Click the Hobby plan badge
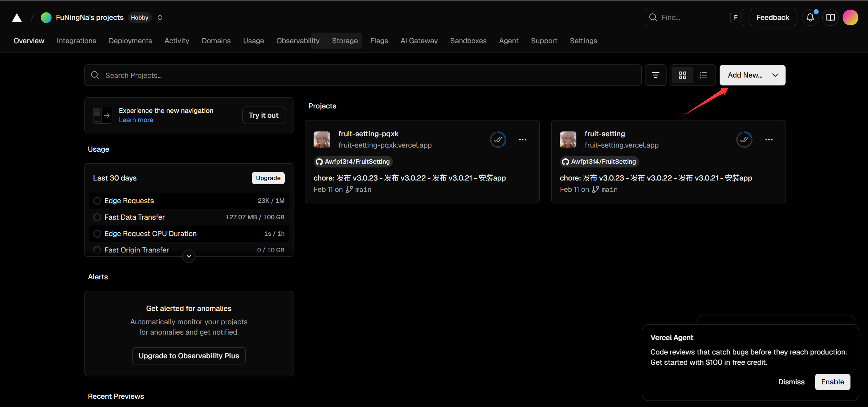Screen dimensions: 868x407 (x=139, y=18)
